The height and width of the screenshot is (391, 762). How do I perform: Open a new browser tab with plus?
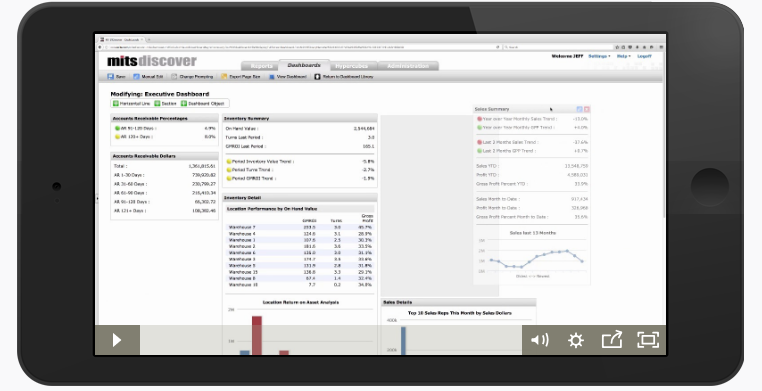pos(149,39)
